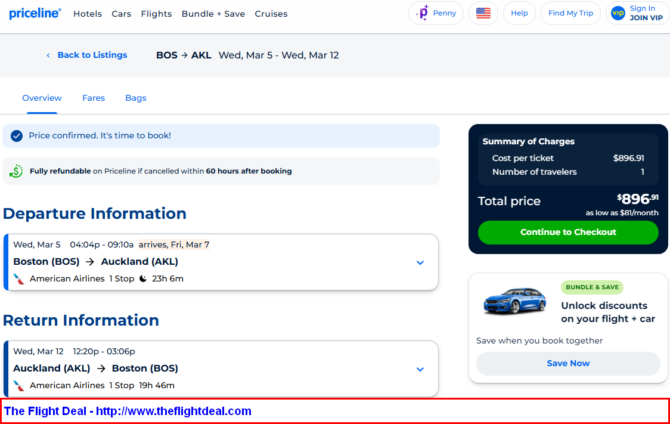Click the 'Summary of Charges' heading

click(529, 141)
